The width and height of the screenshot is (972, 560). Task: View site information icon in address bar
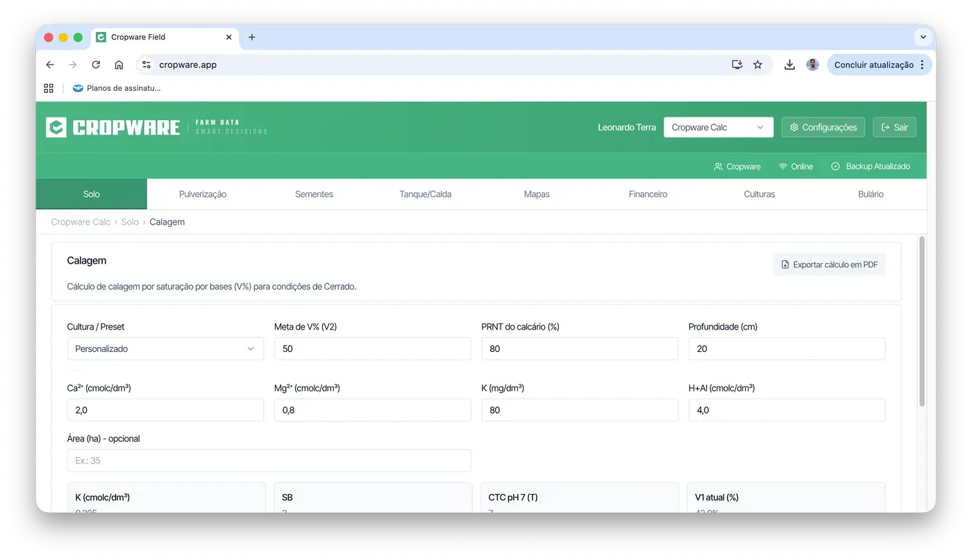click(146, 65)
